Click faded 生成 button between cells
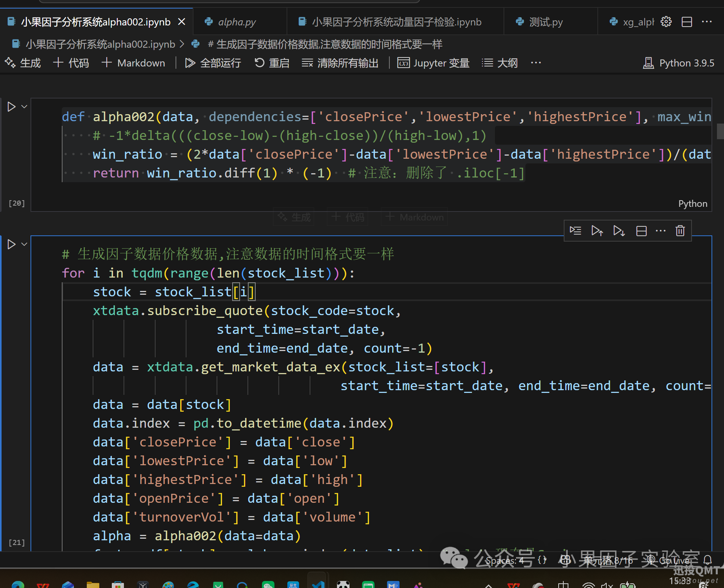The image size is (724, 588). [294, 217]
